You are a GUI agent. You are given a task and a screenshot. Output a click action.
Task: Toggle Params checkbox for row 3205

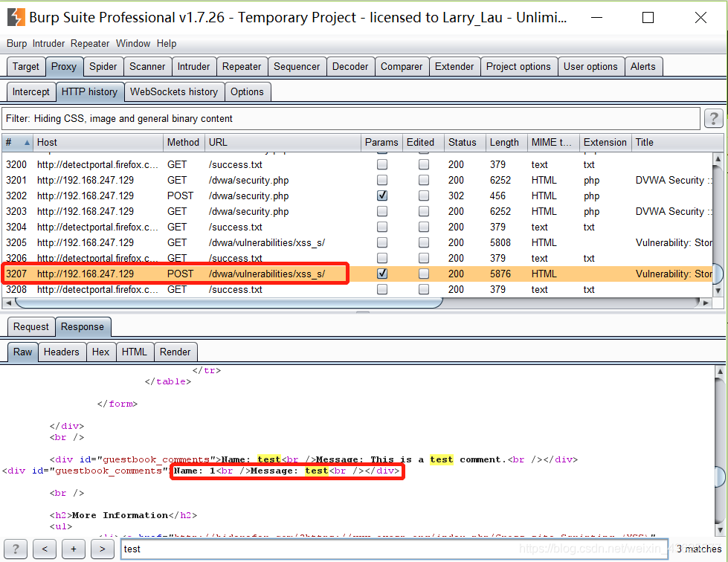382,242
